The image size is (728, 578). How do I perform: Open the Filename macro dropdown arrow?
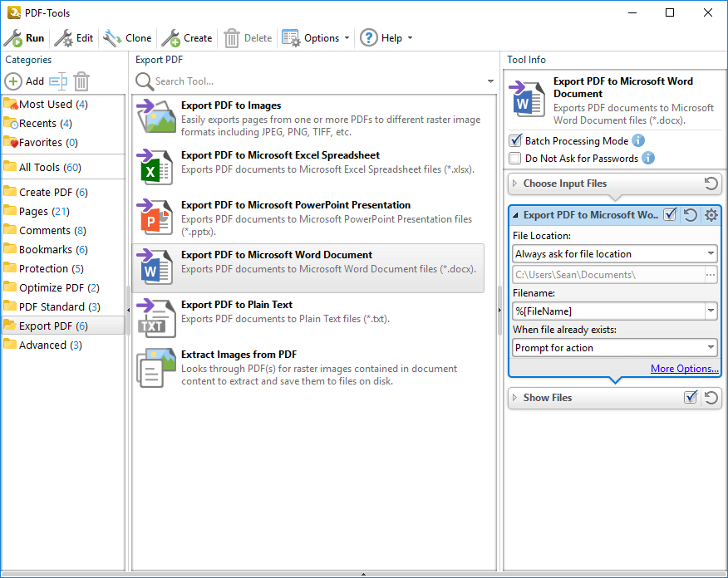pos(711,311)
